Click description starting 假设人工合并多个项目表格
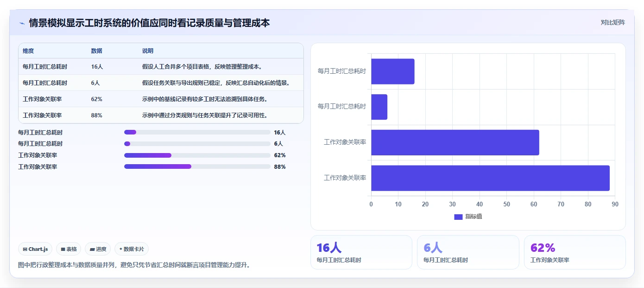 click(x=203, y=67)
